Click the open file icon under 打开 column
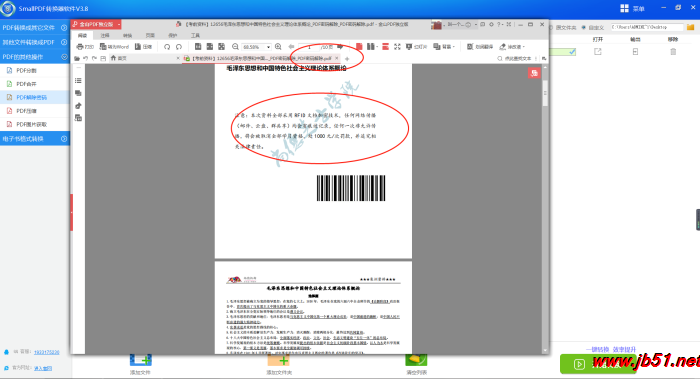The image size is (700, 379). click(x=598, y=52)
